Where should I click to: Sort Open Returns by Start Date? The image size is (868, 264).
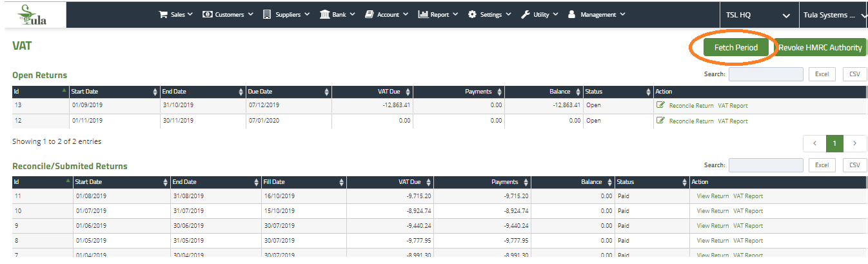113,92
